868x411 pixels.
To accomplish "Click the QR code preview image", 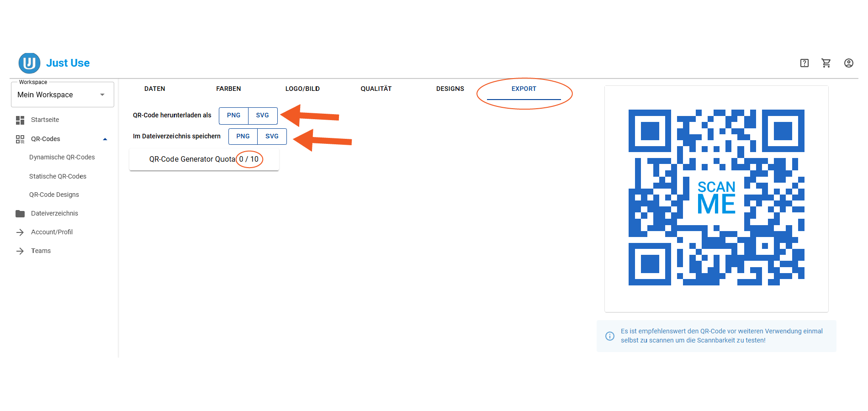I will coord(716,198).
